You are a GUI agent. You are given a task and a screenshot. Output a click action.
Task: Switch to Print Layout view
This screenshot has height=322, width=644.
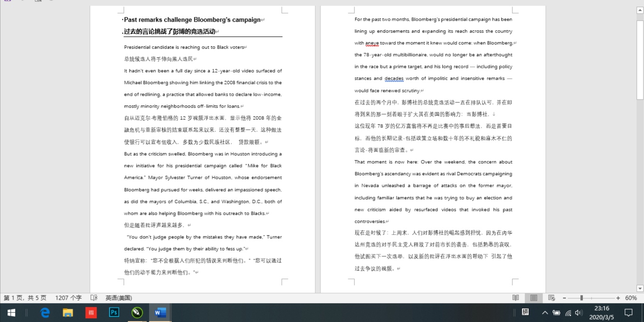(x=534, y=298)
